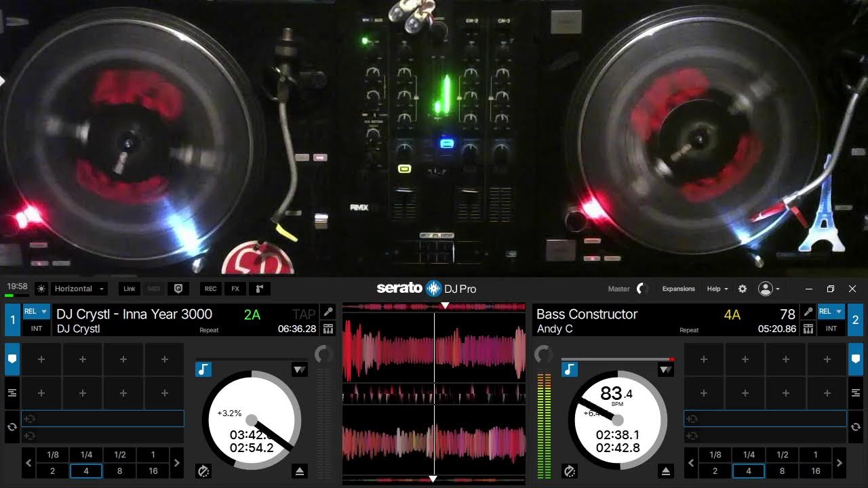868x488 pixels.
Task: Click deck 2 track progress bar
Action: 618,359
